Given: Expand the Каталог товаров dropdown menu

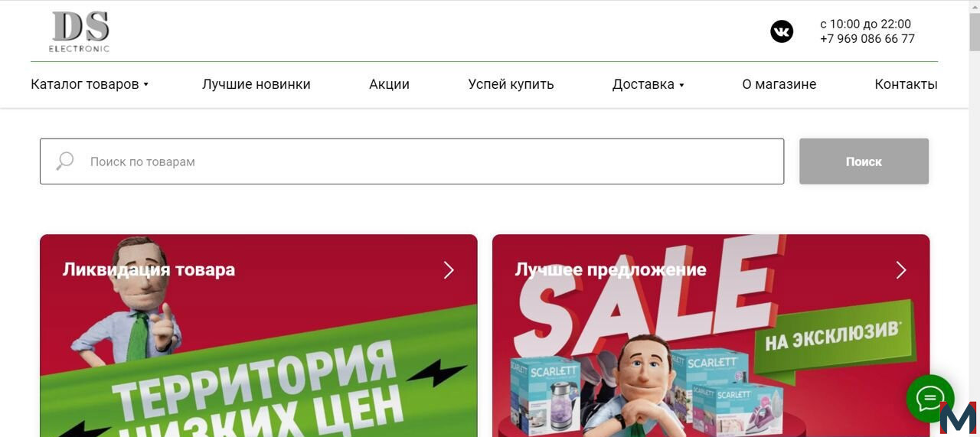Looking at the screenshot, I should click(90, 84).
